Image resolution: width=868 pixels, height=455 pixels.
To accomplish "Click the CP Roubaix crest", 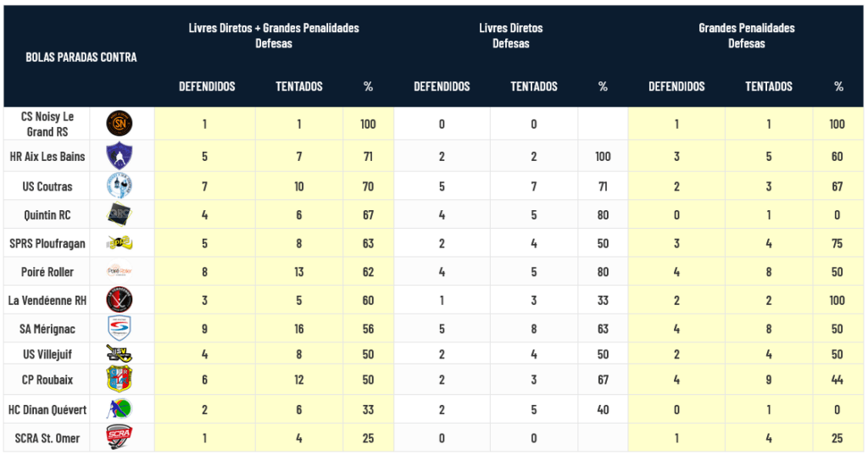I will (x=119, y=379).
